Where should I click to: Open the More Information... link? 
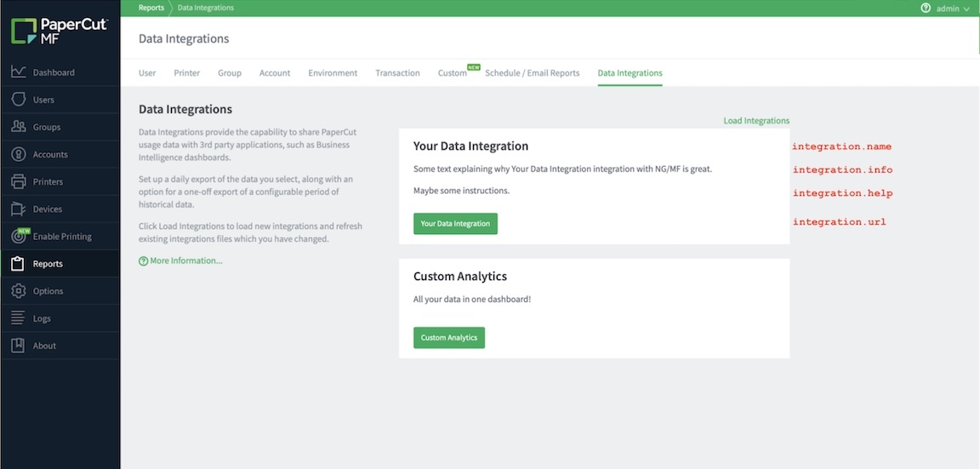(x=185, y=260)
